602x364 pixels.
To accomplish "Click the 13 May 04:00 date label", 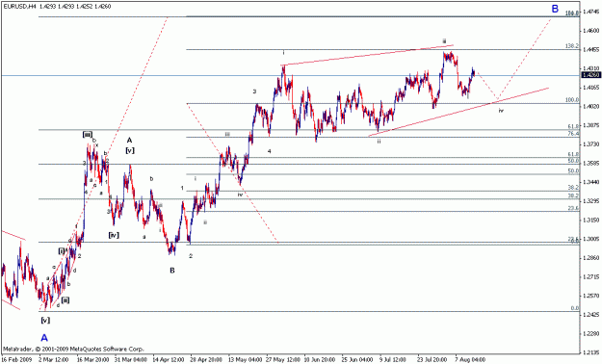I will click(x=245, y=360).
